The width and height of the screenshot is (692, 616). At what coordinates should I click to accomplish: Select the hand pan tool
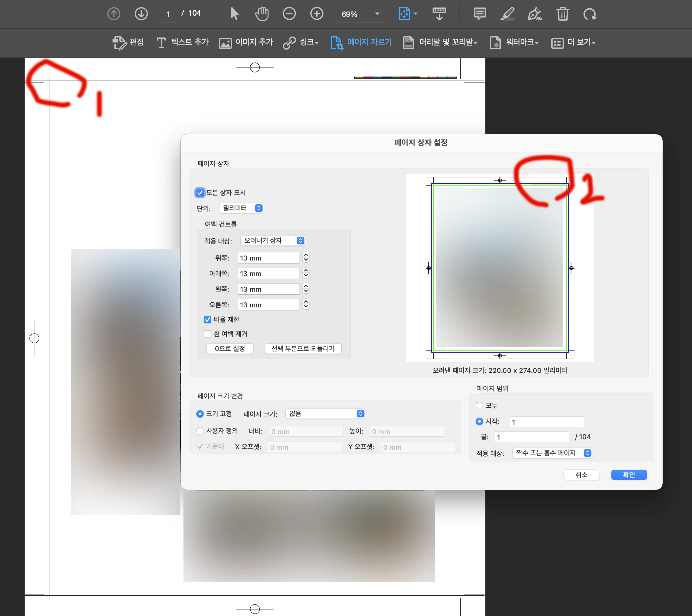[262, 14]
